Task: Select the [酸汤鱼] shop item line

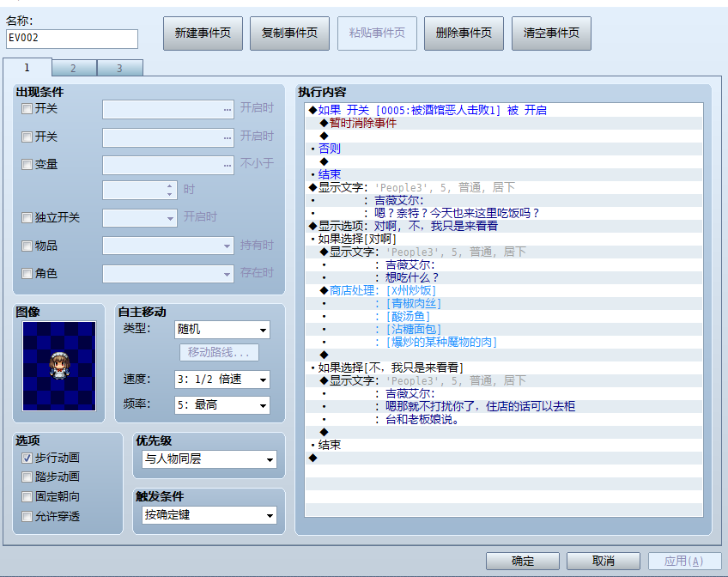Action: 504,316
